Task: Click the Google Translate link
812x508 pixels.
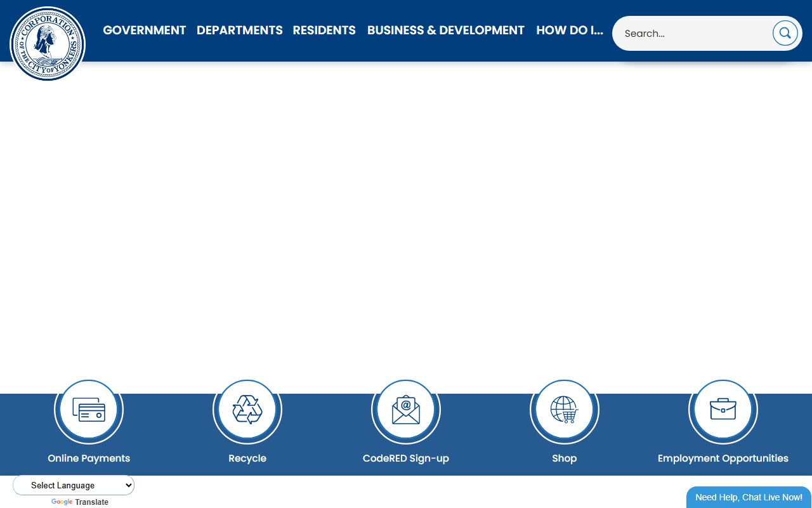Action: 80,502
